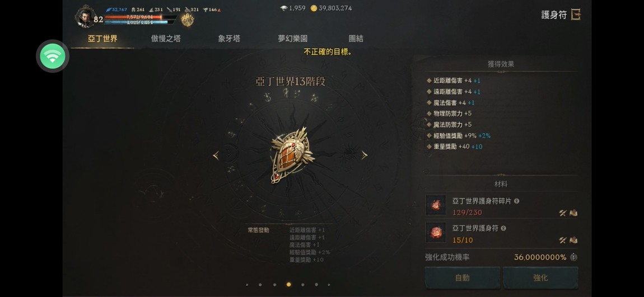Tap the gold coin currency counter
644x297 pixels.
click(x=331, y=8)
